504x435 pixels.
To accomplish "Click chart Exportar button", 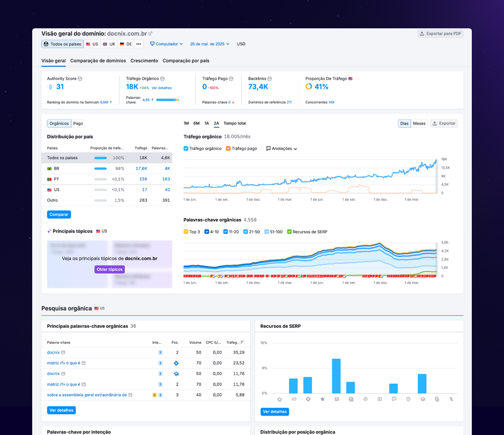I will pyautogui.click(x=444, y=123).
